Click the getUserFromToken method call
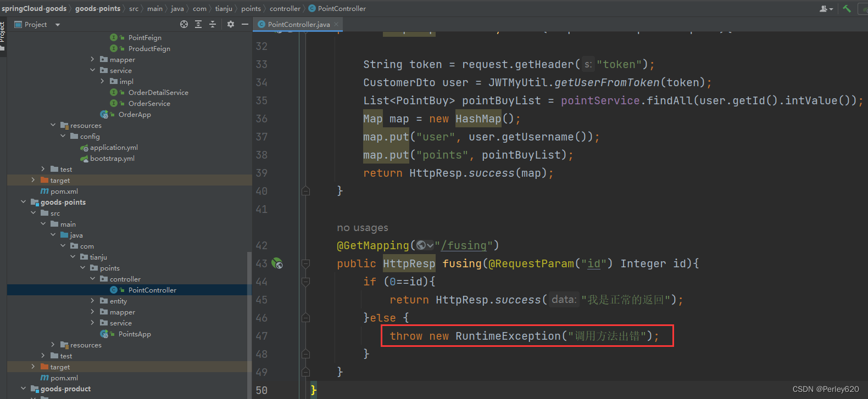Image resolution: width=868 pixels, height=399 pixels. [607, 82]
